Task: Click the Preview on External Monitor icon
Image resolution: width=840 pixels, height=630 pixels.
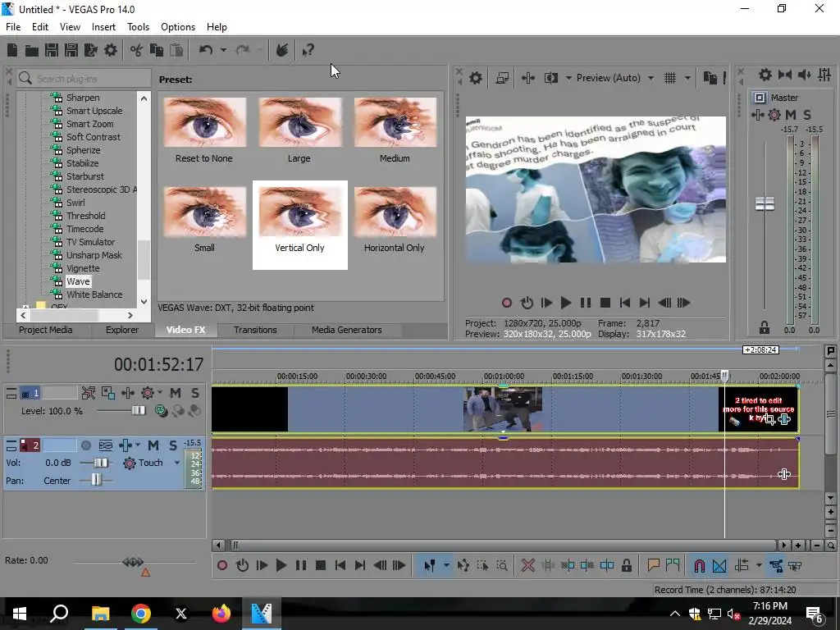Action: pos(502,78)
